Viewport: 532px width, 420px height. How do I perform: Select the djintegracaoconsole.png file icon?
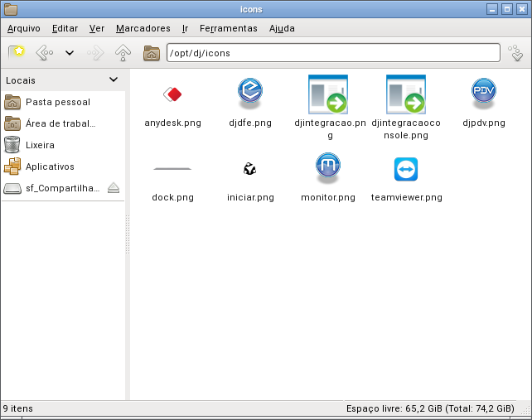[x=406, y=94]
